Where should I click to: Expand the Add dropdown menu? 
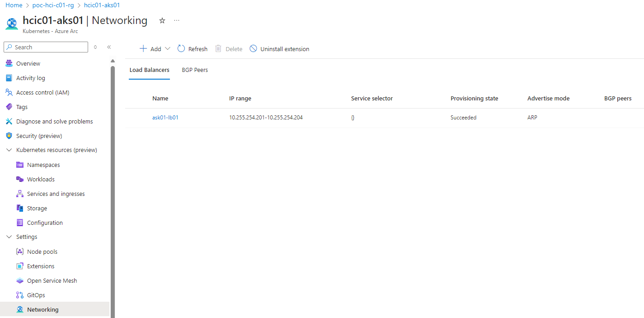click(x=168, y=49)
